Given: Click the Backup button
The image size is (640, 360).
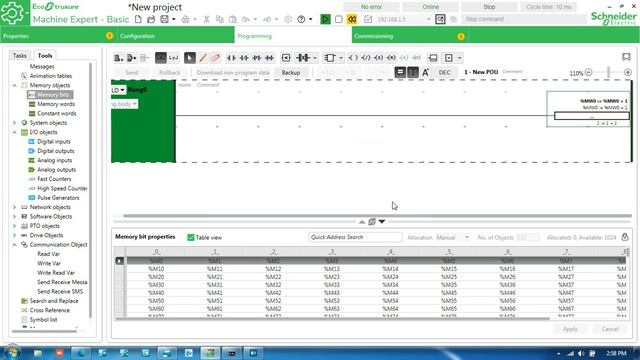Looking at the screenshot, I should click(x=291, y=72).
